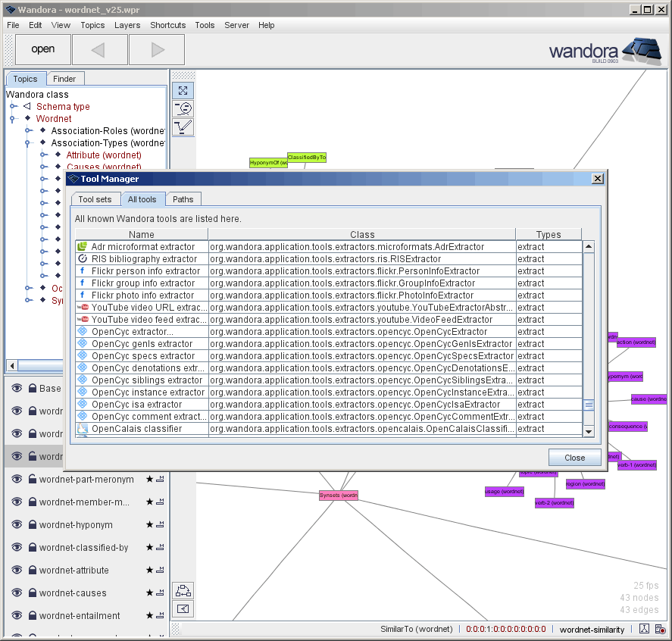
Task: Click the Flickr person info extractor icon
Action: tap(81, 270)
